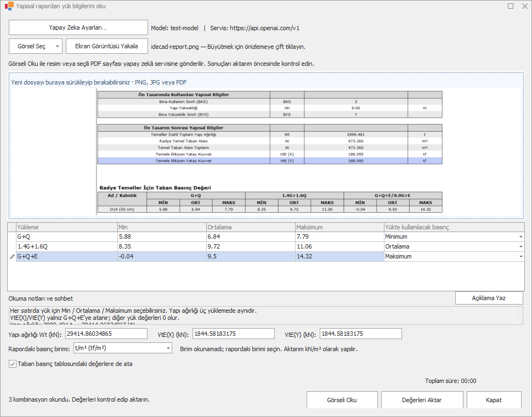532x417 pixels.
Task: Open the Görsel Seç dropdown arrow
Action: click(x=58, y=46)
